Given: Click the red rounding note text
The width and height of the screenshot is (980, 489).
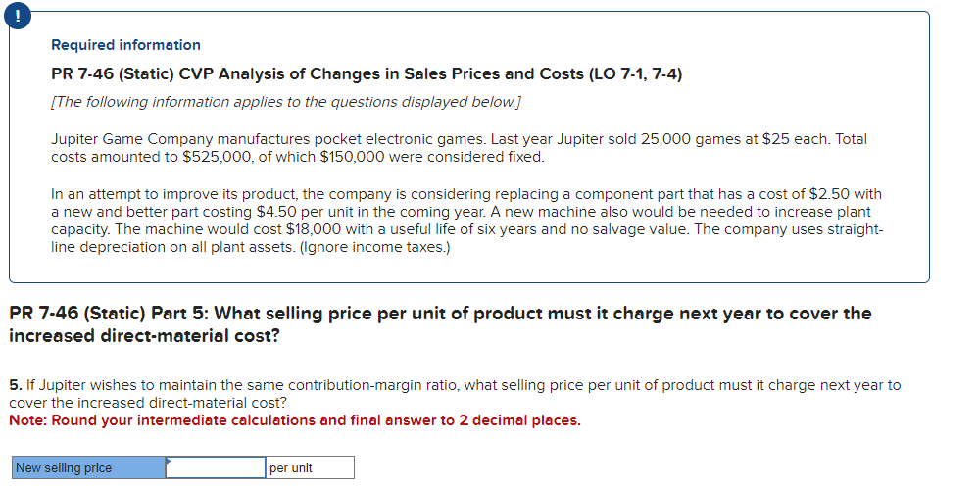Looking at the screenshot, I should pyautogui.click(x=294, y=420).
